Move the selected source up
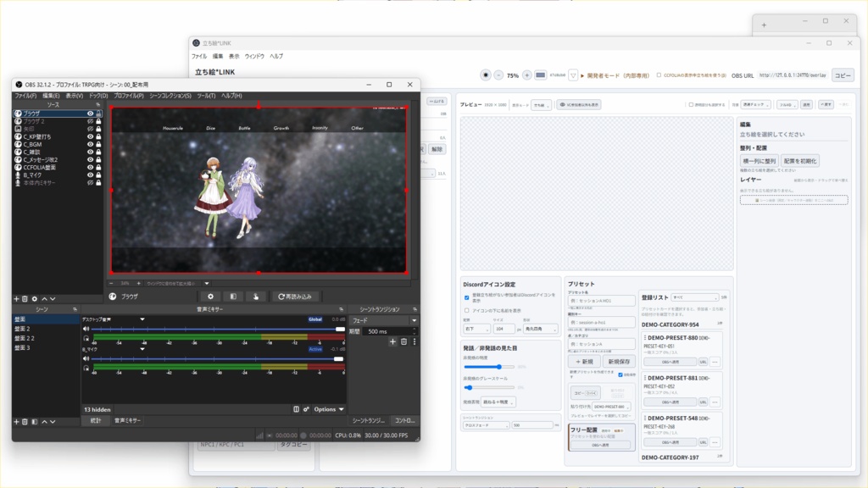 click(x=44, y=299)
